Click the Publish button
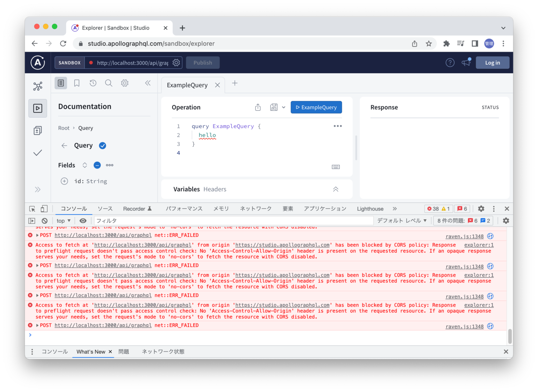This screenshot has width=538, height=392. (x=203, y=63)
